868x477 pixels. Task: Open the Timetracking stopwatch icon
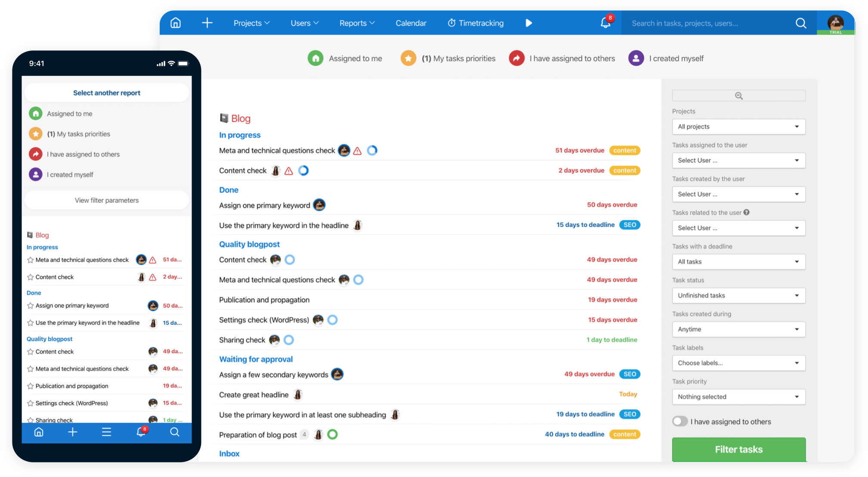pos(452,23)
